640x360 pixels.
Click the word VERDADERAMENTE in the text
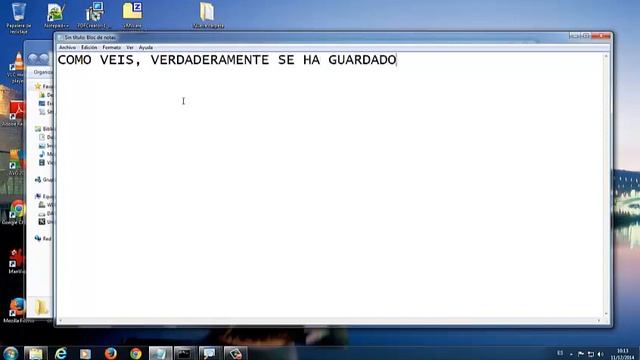click(x=210, y=60)
